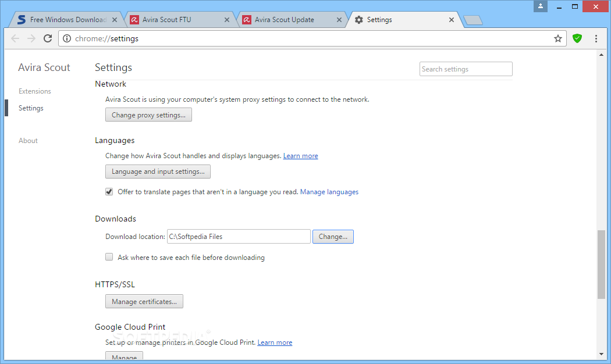Click Manage certificates button
Viewport: 611px width, 364px height.
pos(144,301)
